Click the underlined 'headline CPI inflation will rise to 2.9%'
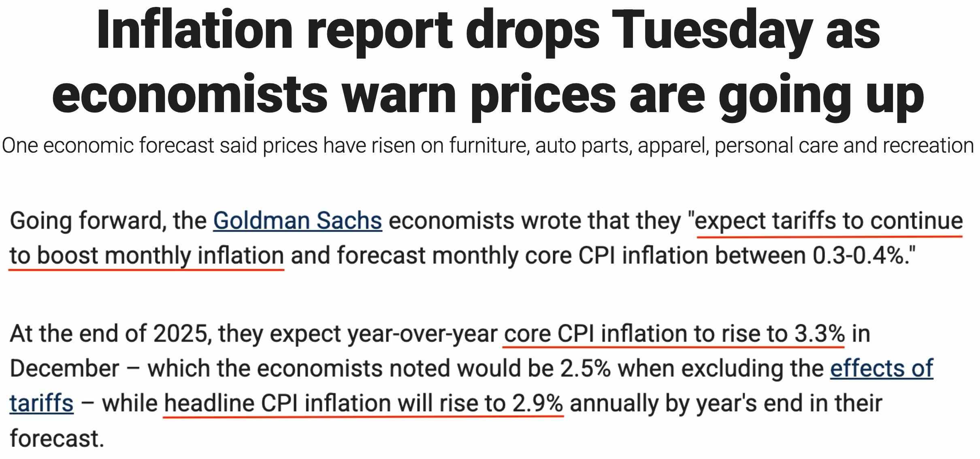Viewport: 980px width, 459px height. tap(363, 404)
